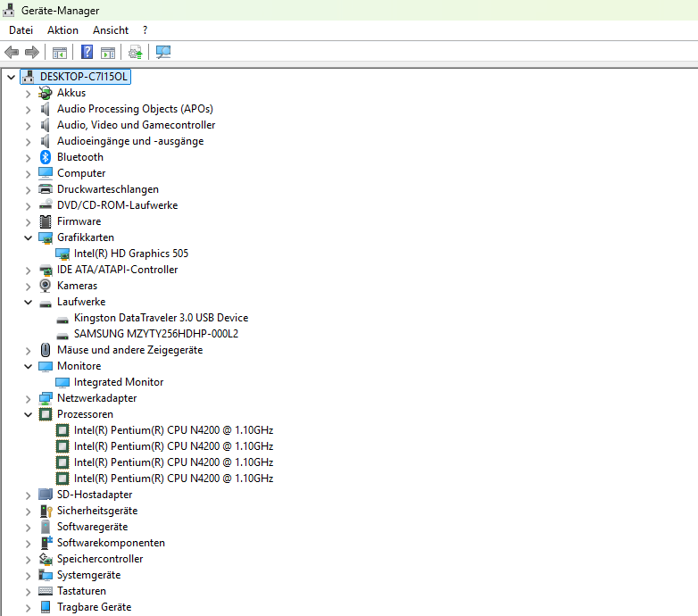This screenshot has height=616, width=698.
Task: Collapse the Grafikkarten category
Action: (28, 237)
